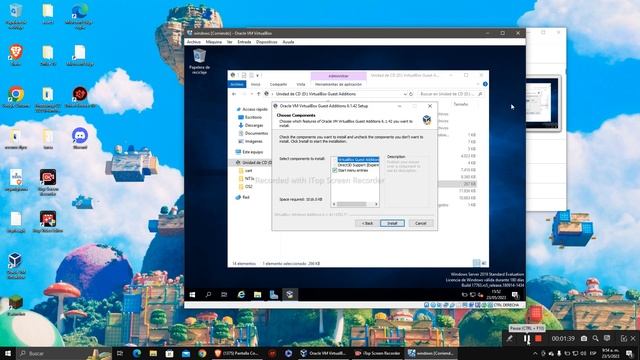Click guest Papelera de reciclaje desktop icon
The width and height of the screenshot is (640, 360).
pyautogui.click(x=199, y=61)
